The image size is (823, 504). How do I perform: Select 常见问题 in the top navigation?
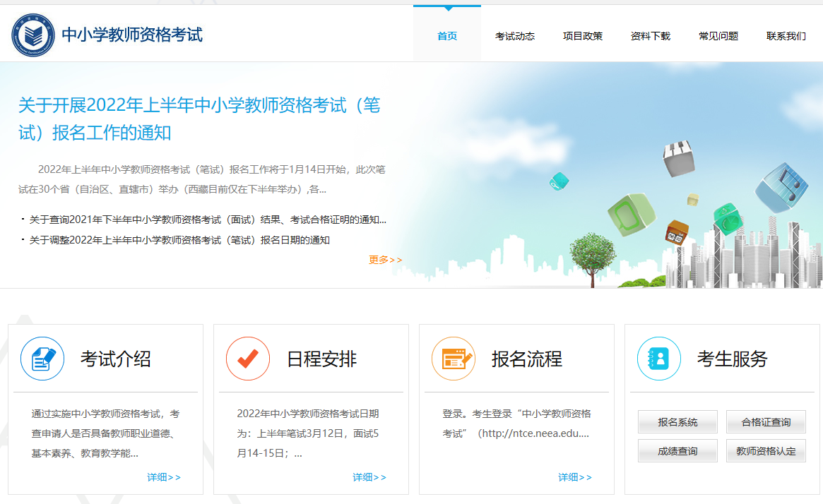coord(718,36)
